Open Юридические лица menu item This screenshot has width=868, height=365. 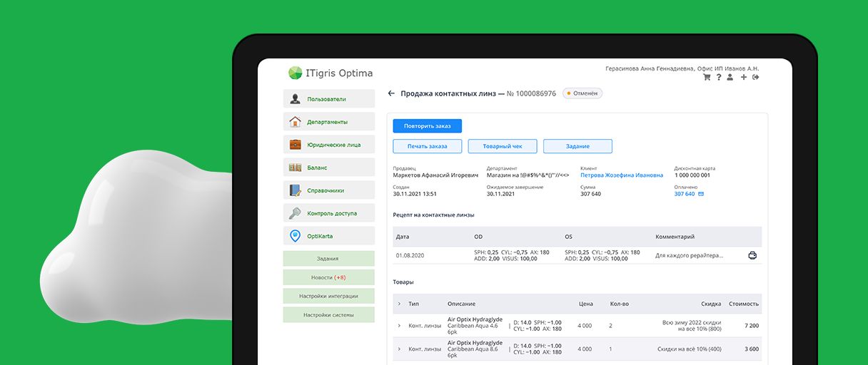click(329, 145)
